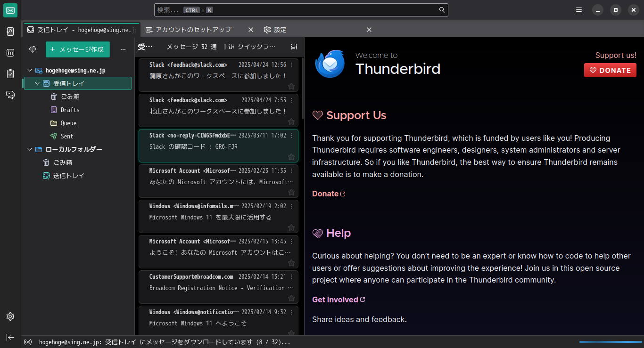Open the ようこそ！あなたの Microsoft アカウント message
The width and height of the screenshot is (644, 348).
[x=218, y=252]
